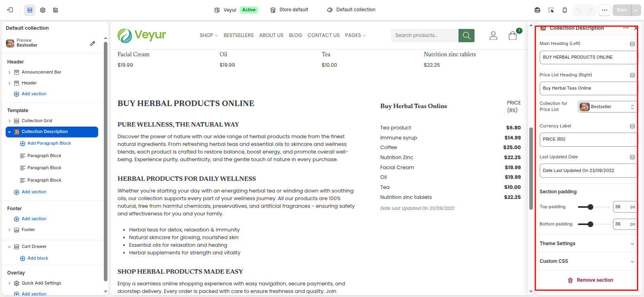644x297 pixels.
Task: Switch to mobile preview icon
Action: click(x=565, y=10)
